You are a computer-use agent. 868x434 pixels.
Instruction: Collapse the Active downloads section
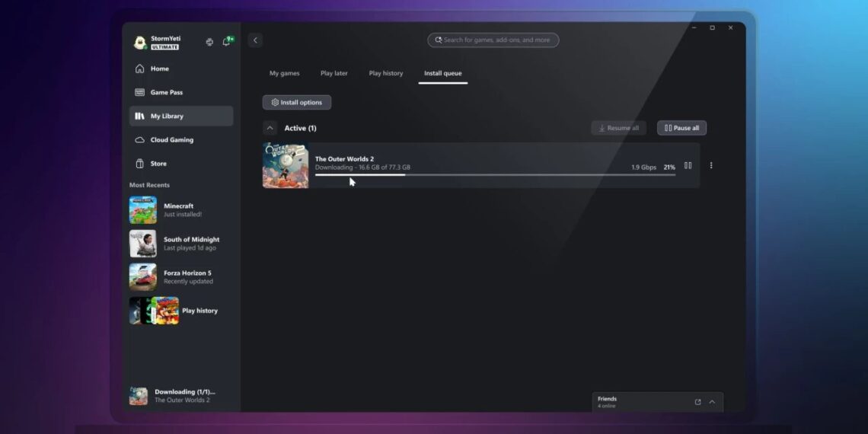coord(270,128)
